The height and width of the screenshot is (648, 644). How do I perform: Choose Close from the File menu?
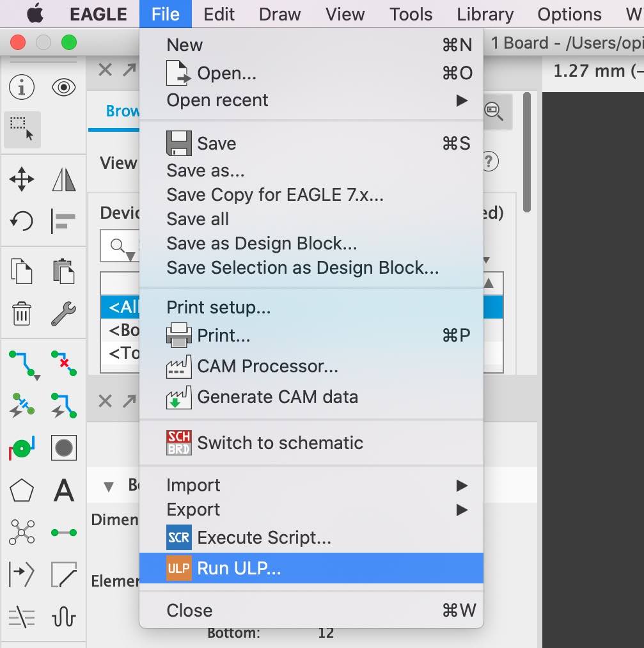pyautogui.click(x=311, y=611)
